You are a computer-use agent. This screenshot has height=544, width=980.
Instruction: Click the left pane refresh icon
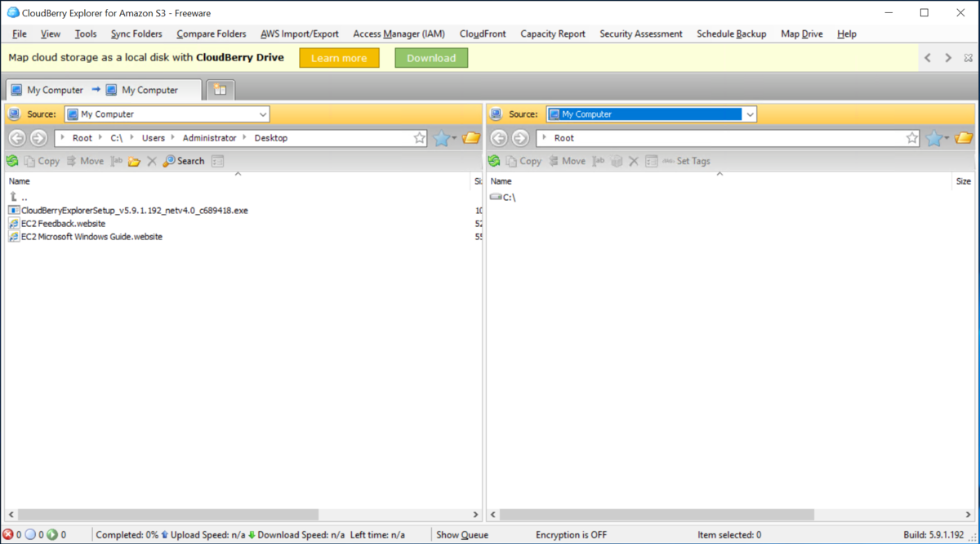pyautogui.click(x=12, y=161)
